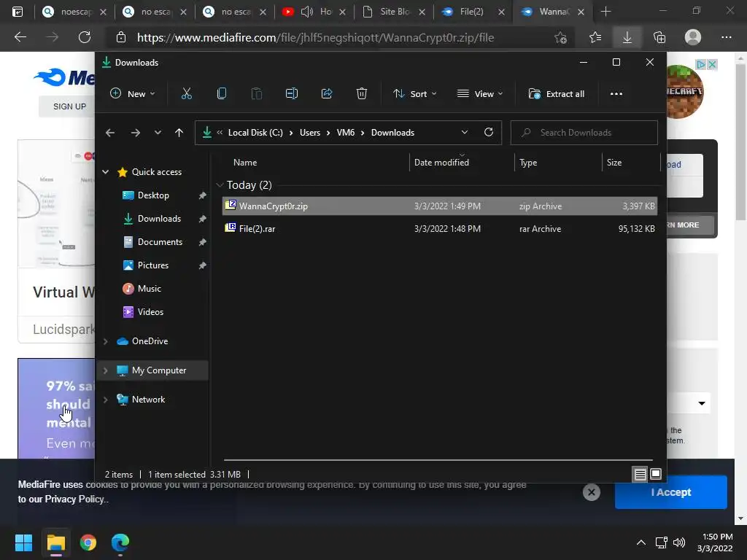Open Google Chrome from the taskbar
Image resolution: width=747 pixels, height=560 pixels.
[88, 542]
